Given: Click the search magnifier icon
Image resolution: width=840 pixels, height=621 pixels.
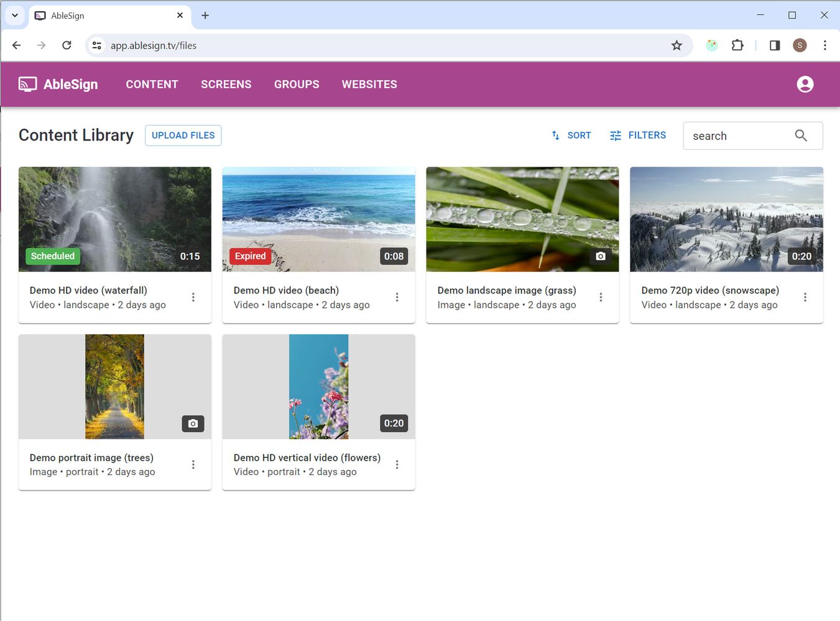Looking at the screenshot, I should (800, 136).
